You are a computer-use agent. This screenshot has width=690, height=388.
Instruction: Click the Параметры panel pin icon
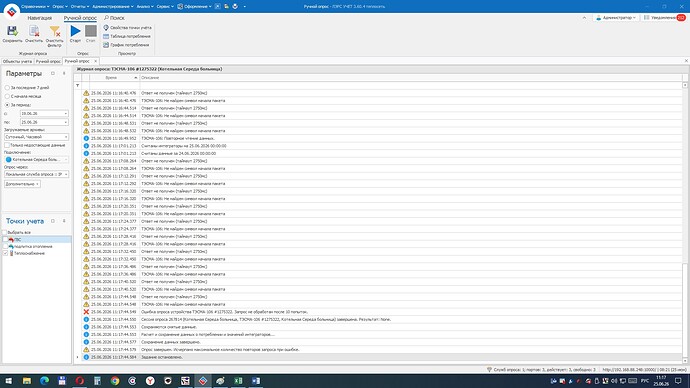pyautogui.click(x=64, y=73)
